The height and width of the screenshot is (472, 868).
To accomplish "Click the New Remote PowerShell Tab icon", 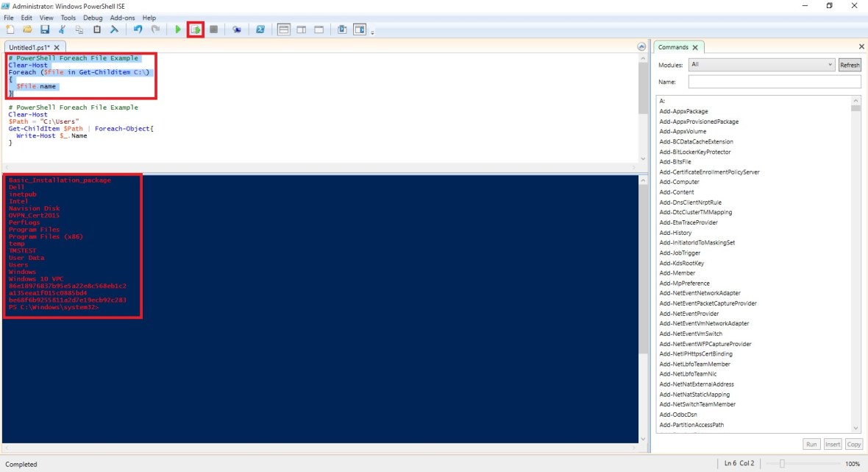I will coord(237,29).
